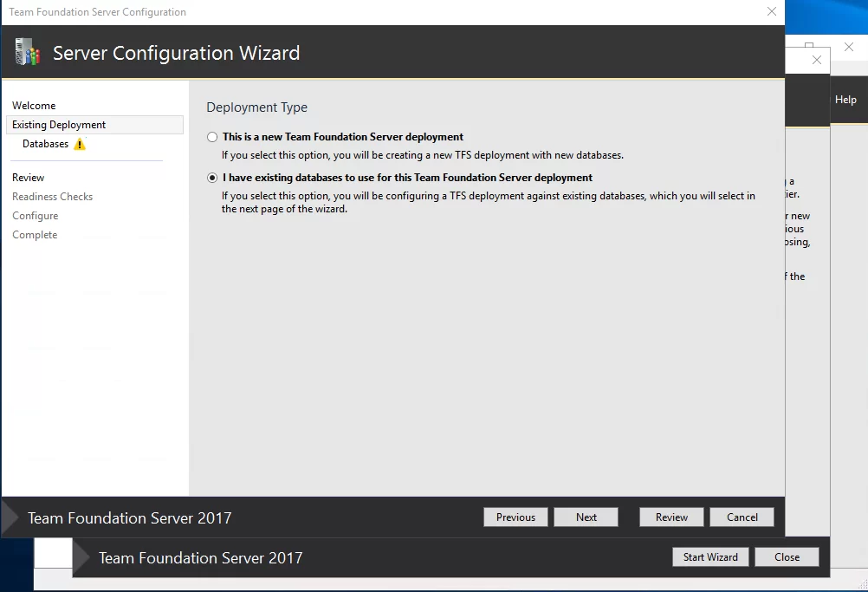Open the Existing Deployment step
The image size is (868, 592).
tap(94, 125)
